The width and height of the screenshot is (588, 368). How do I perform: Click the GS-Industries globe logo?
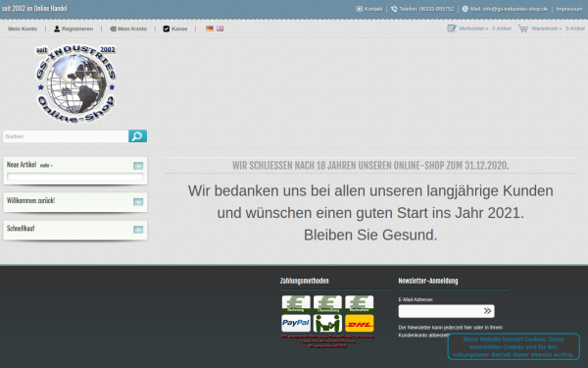tap(76, 84)
